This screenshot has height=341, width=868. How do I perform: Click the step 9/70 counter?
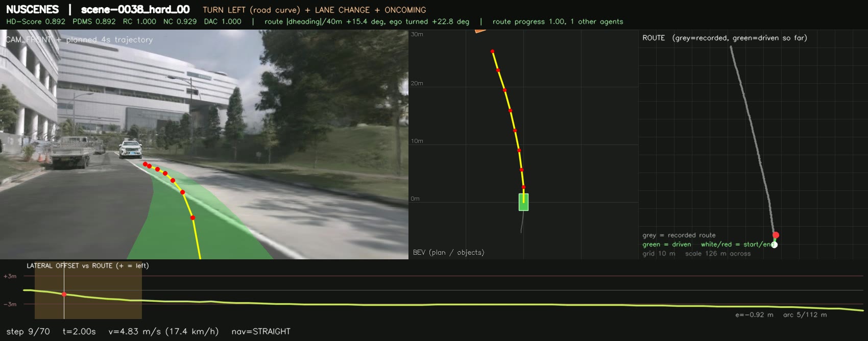pos(28,331)
